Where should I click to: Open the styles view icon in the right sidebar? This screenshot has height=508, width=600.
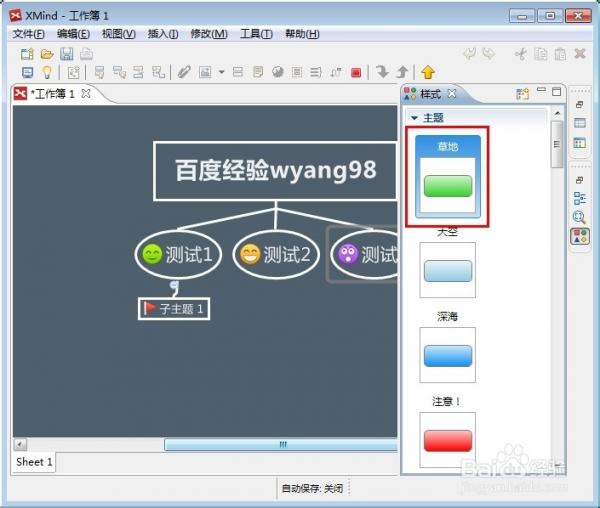[580, 236]
